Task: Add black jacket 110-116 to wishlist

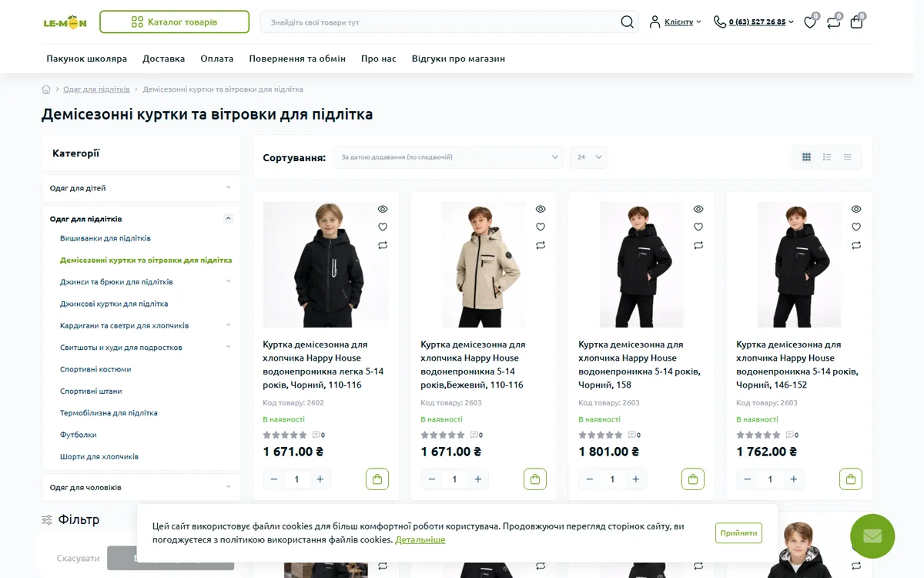Action: click(383, 227)
